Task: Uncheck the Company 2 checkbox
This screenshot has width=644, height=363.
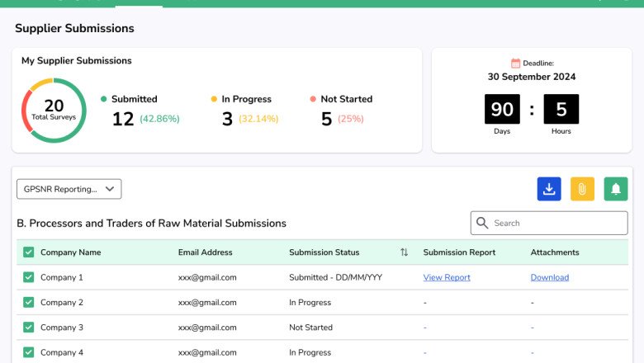Action: [28, 302]
